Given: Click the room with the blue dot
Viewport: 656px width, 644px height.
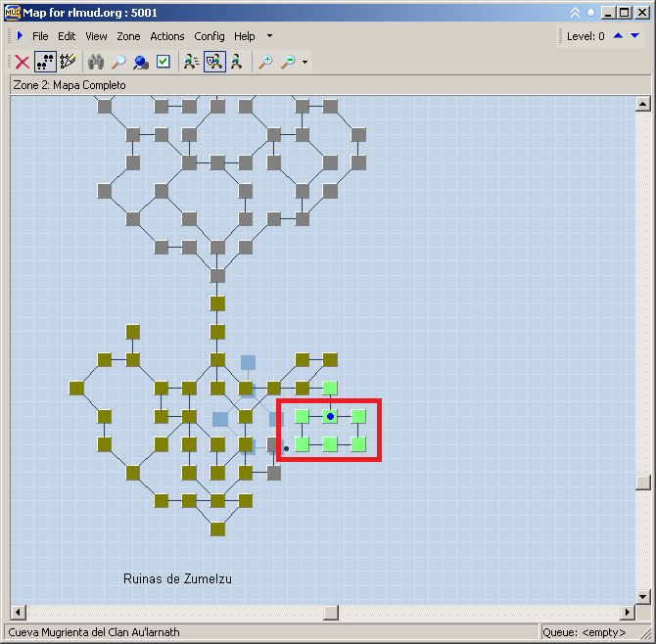Looking at the screenshot, I should 330,416.
